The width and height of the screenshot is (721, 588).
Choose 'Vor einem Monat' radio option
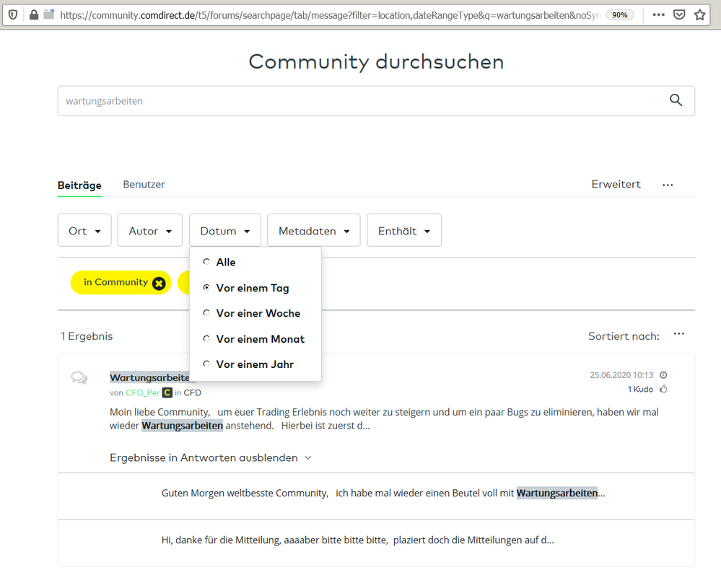(206, 339)
